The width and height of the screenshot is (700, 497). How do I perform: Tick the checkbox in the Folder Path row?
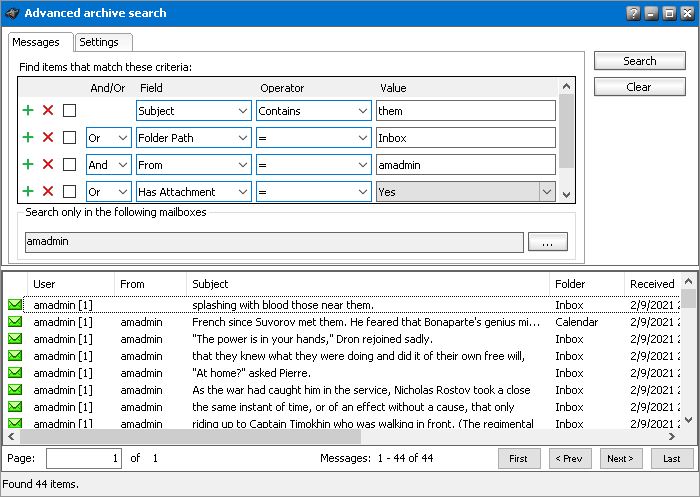(69, 138)
